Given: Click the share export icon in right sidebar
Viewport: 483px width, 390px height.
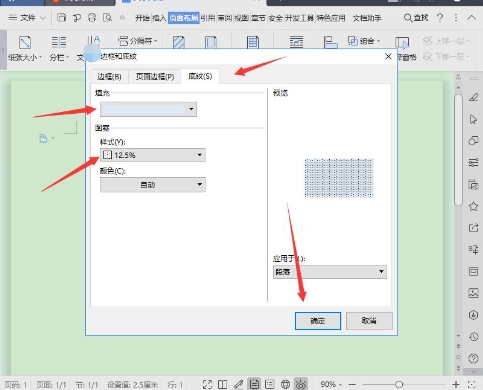Looking at the screenshot, I should coord(473,228).
